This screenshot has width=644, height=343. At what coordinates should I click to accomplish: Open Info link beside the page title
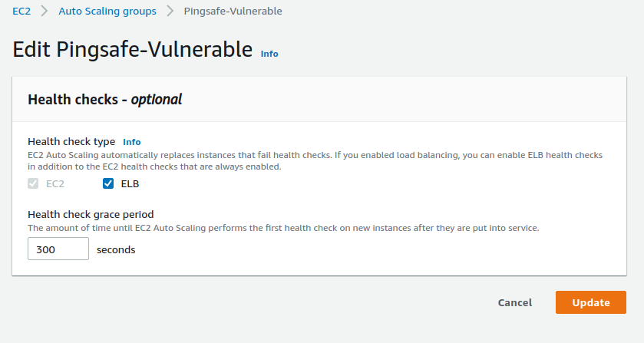[269, 54]
